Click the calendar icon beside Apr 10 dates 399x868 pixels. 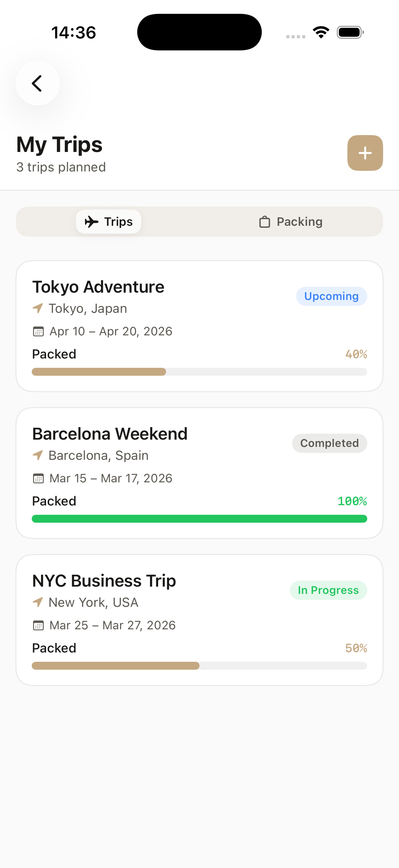(38, 331)
